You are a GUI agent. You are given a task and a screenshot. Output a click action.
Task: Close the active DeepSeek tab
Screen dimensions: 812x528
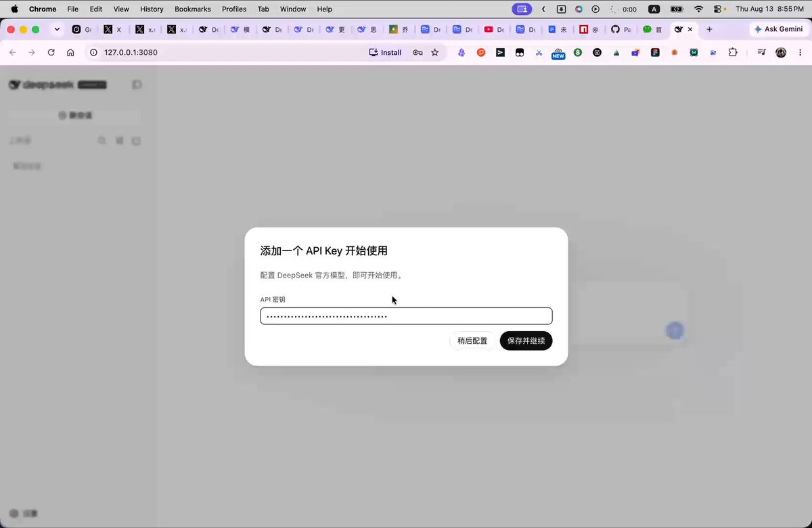(x=690, y=29)
